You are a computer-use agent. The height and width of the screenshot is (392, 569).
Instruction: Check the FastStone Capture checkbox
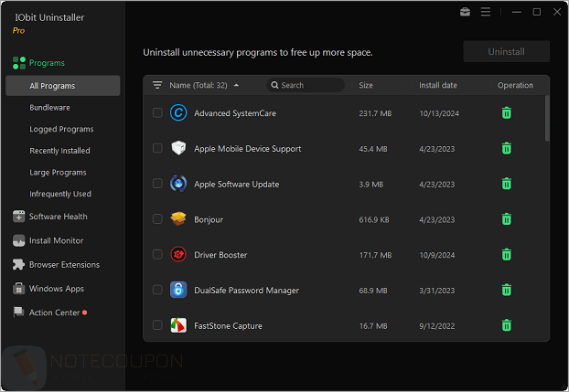pyautogui.click(x=157, y=325)
